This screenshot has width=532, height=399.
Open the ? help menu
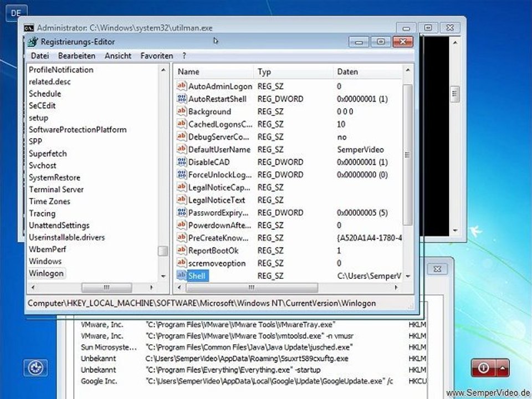click(184, 55)
